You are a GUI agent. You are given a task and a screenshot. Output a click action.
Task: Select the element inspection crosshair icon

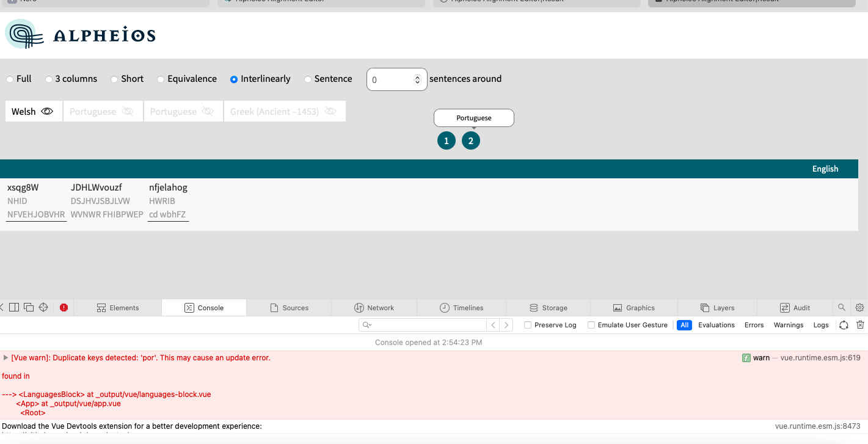point(43,307)
